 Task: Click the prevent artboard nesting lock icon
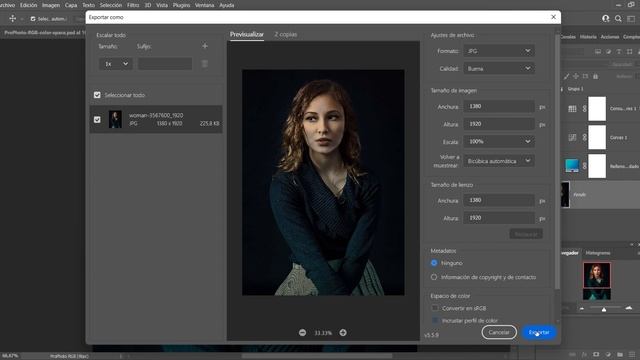pos(586,76)
